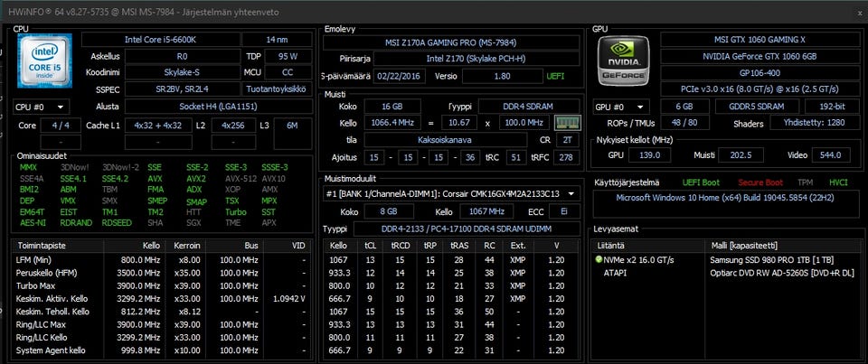Click the Kaksoiskanava mode field
Viewport: 868px width, 364px height.
pyautogui.click(x=446, y=139)
